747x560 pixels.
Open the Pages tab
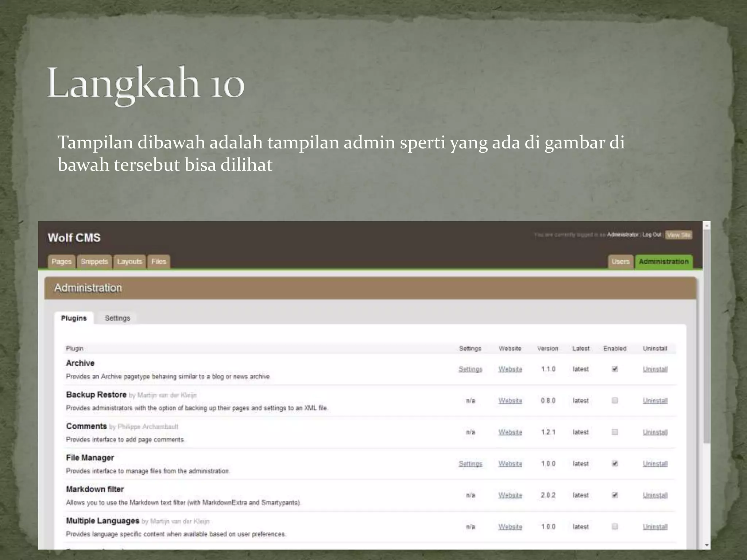pyautogui.click(x=61, y=261)
